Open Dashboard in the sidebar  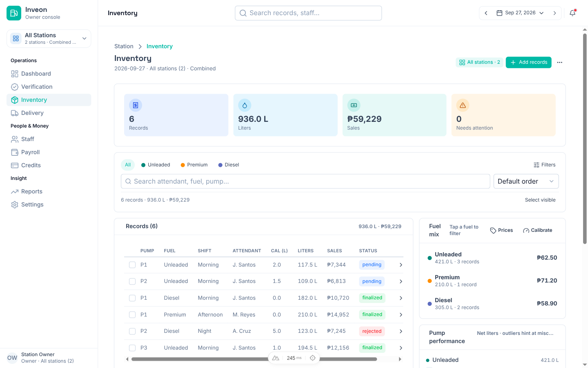tap(49, 74)
